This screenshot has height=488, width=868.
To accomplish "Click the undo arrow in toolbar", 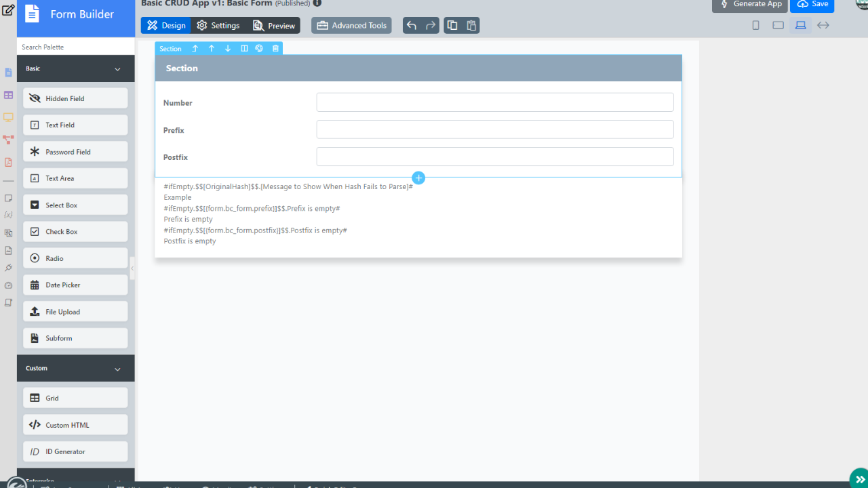I will [412, 26].
